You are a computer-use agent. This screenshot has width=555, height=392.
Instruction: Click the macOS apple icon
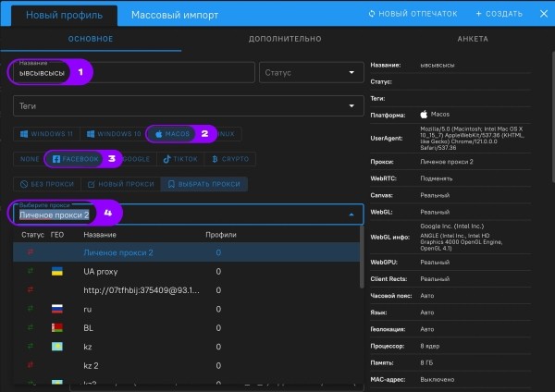(158, 134)
